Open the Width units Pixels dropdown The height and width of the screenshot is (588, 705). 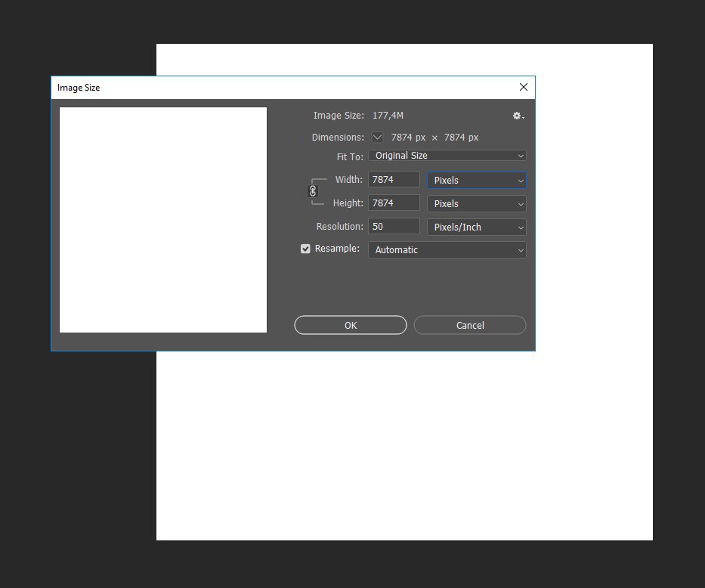point(477,181)
